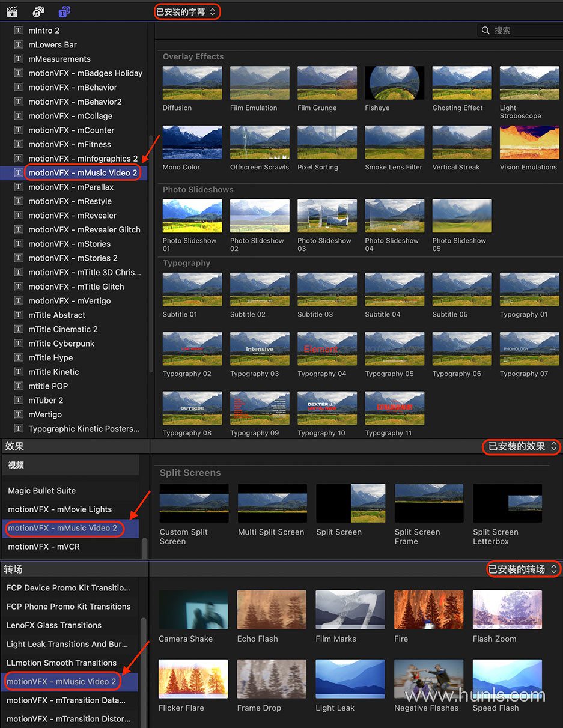
Task: Select the Ghosting Effect thumbnail
Action: pos(462,83)
